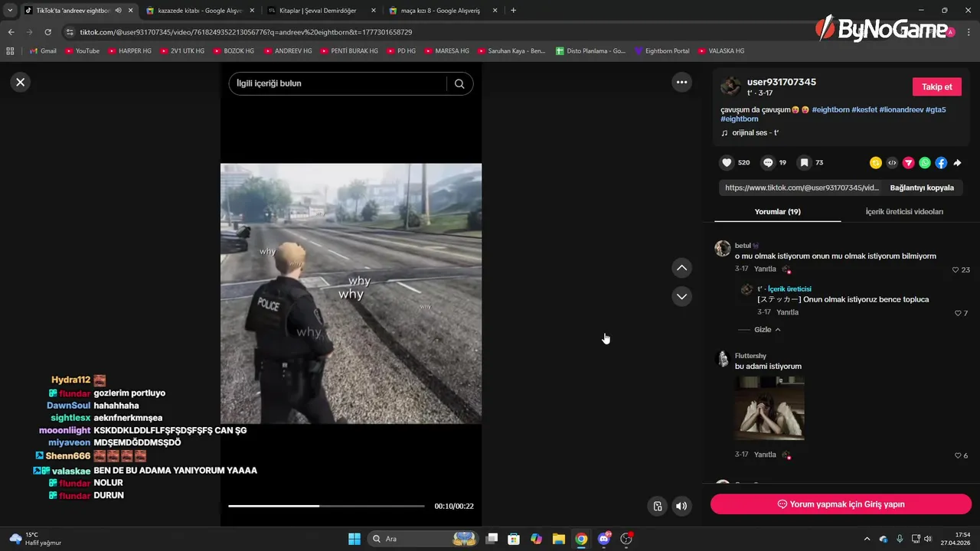Focus the 'İlgili içeriği bulun' search field
Image resolution: width=980 pixels, height=551 pixels.
[x=337, y=83]
